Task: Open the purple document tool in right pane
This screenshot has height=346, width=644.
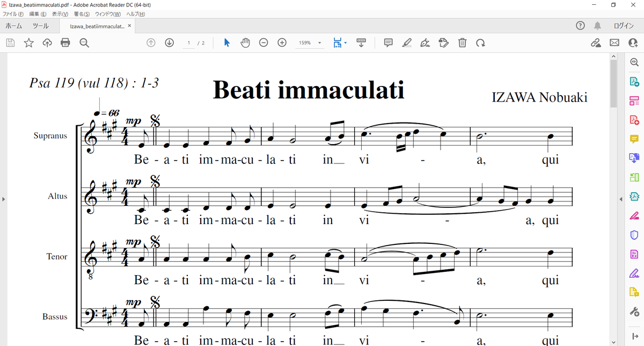Action: pos(634,254)
